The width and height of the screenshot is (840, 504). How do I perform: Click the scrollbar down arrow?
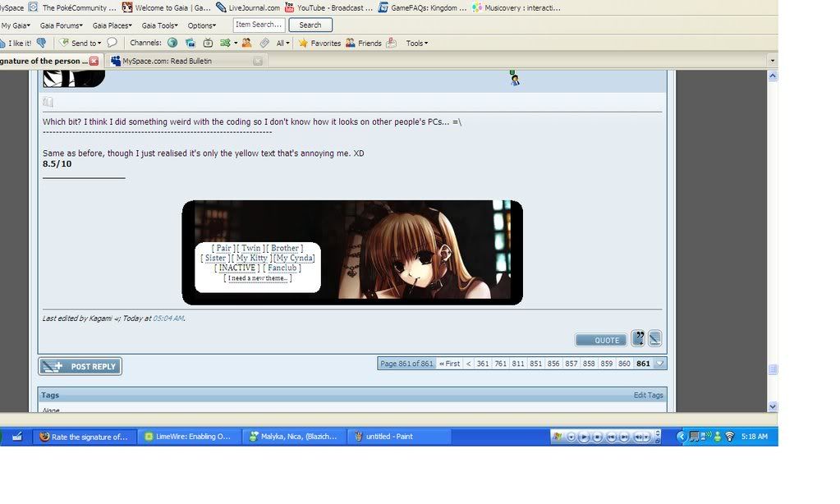point(773,406)
